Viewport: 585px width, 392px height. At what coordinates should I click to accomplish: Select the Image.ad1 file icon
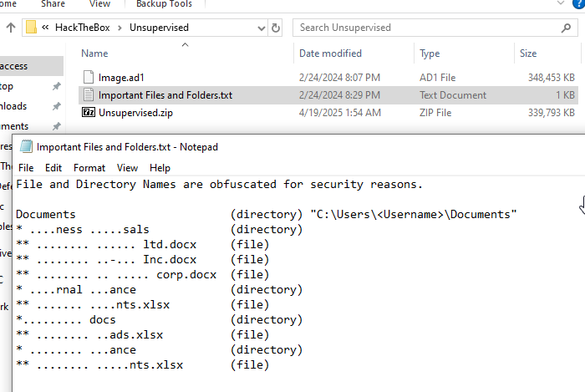pos(88,78)
